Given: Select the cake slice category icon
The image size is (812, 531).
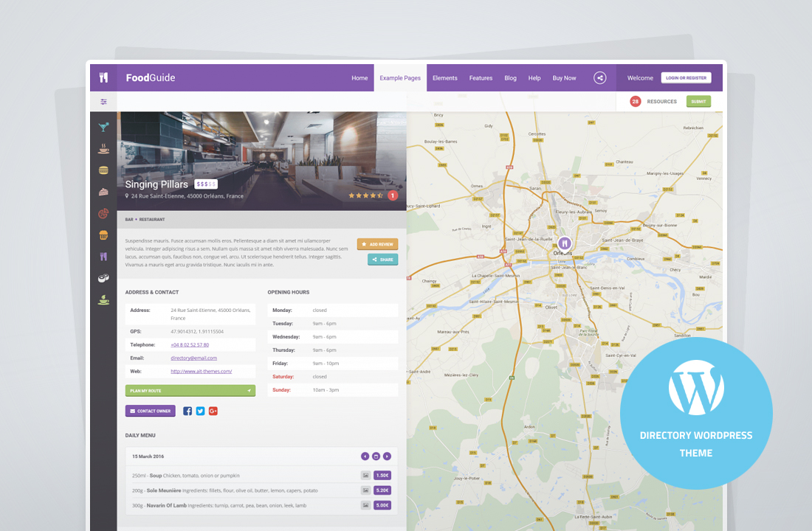Looking at the screenshot, I should pyautogui.click(x=103, y=192).
